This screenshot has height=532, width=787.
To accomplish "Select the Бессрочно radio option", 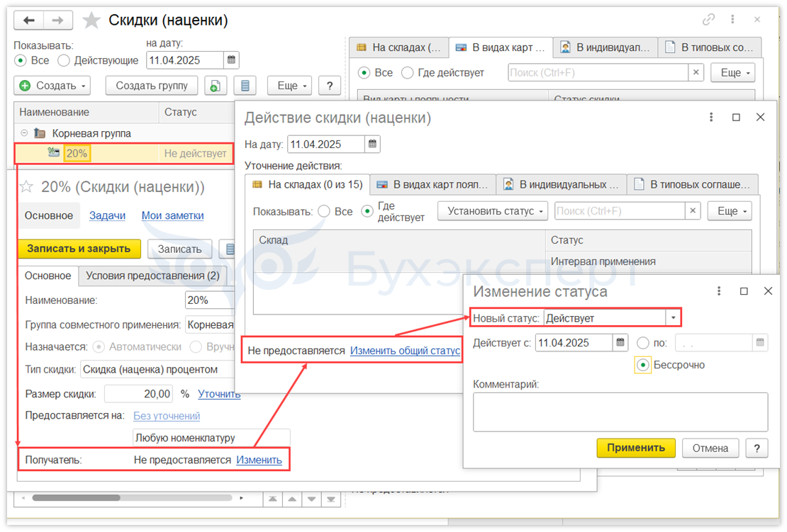I will pyautogui.click(x=642, y=365).
